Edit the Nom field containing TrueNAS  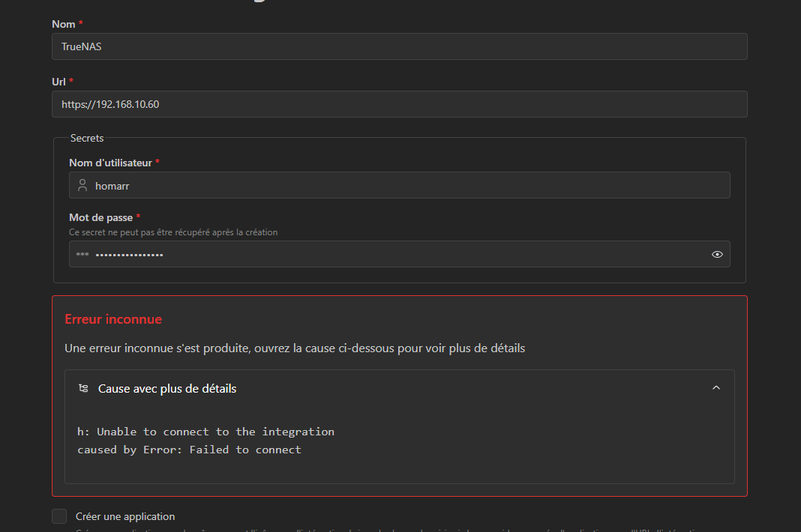400,46
